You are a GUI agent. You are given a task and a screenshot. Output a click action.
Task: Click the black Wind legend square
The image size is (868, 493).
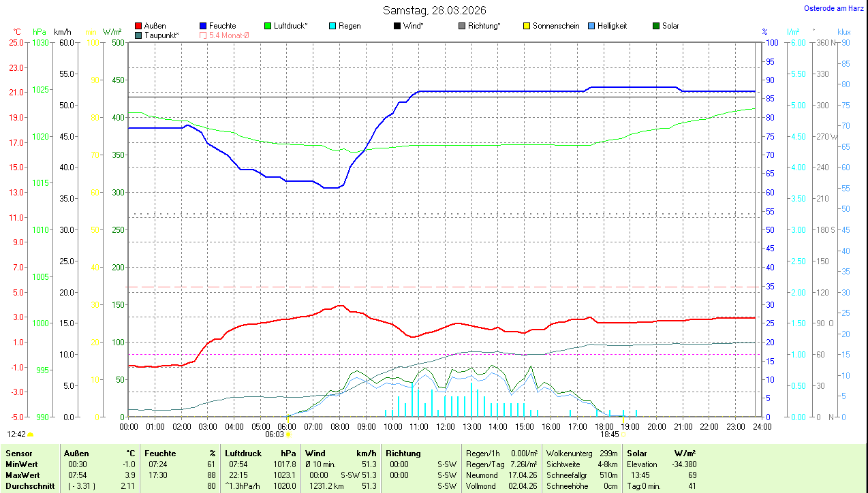tap(397, 26)
